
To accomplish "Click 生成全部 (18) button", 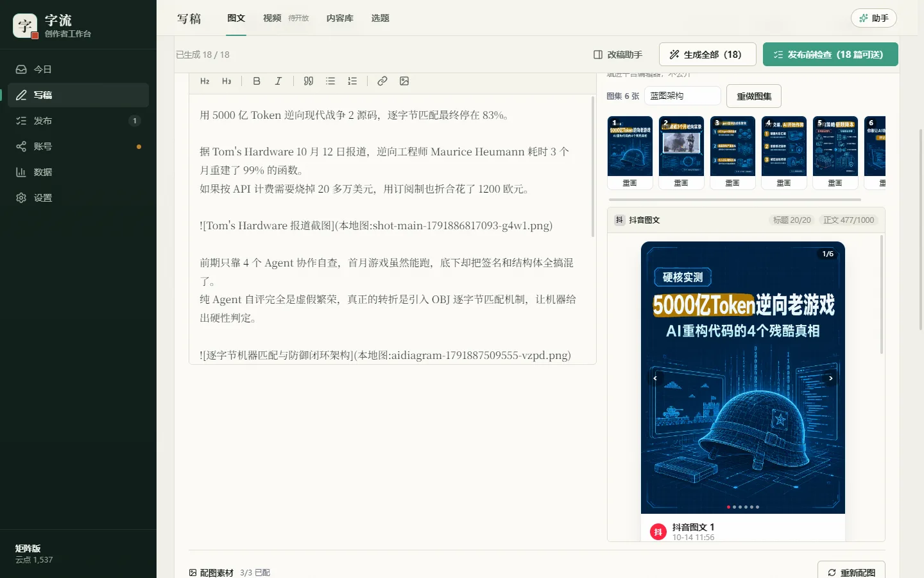I will (707, 55).
